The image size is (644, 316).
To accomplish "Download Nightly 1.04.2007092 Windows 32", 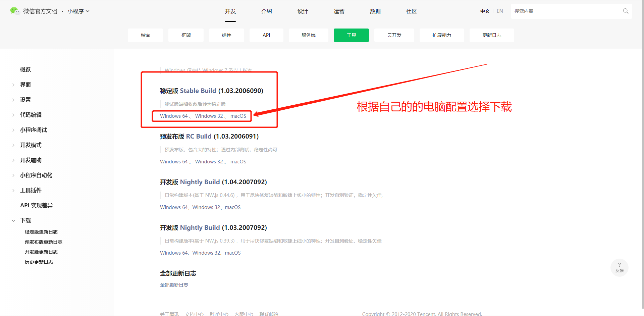I will coord(206,207).
